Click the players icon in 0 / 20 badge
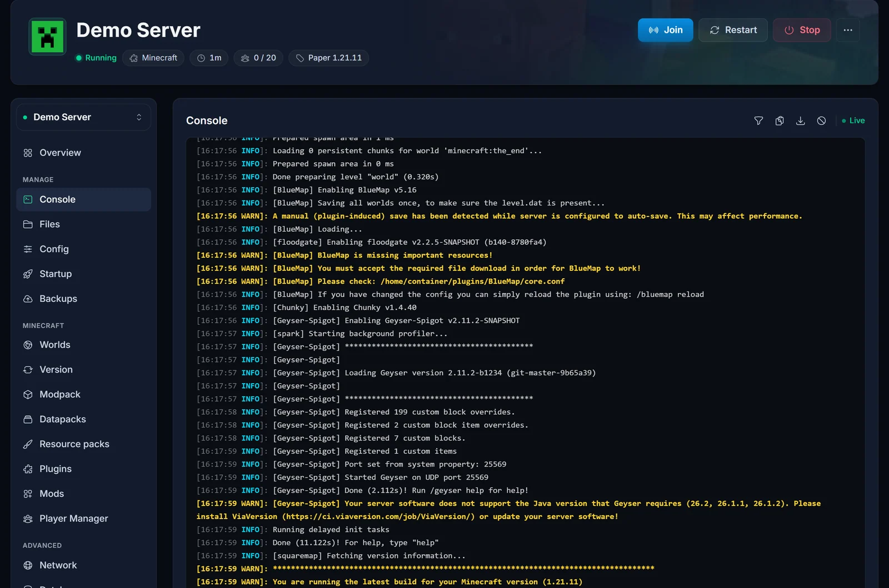The width and height of the screenshot is (889, 588). pyautogui.click(x=245, y=58)
